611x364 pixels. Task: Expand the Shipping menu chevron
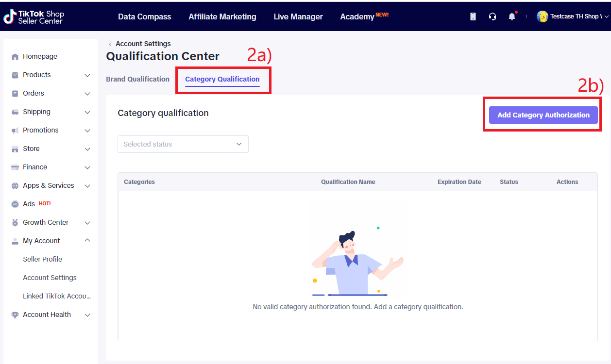pos(87,112)
